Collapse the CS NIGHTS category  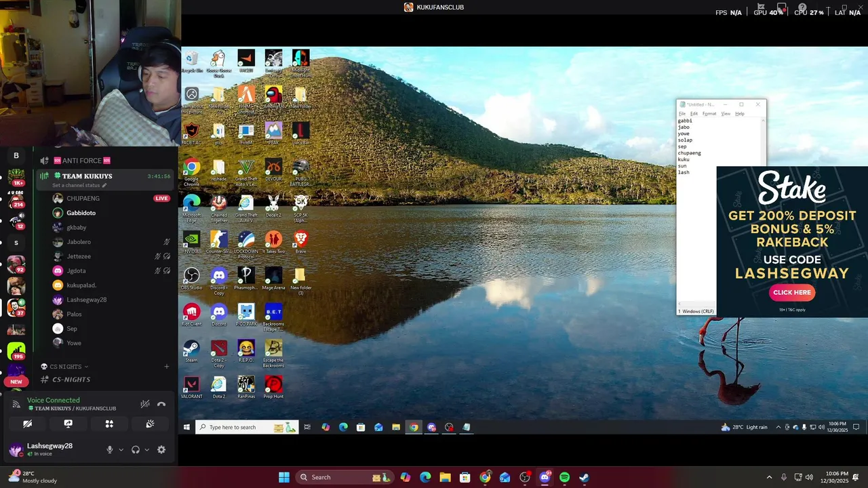[x=64, y=367]
